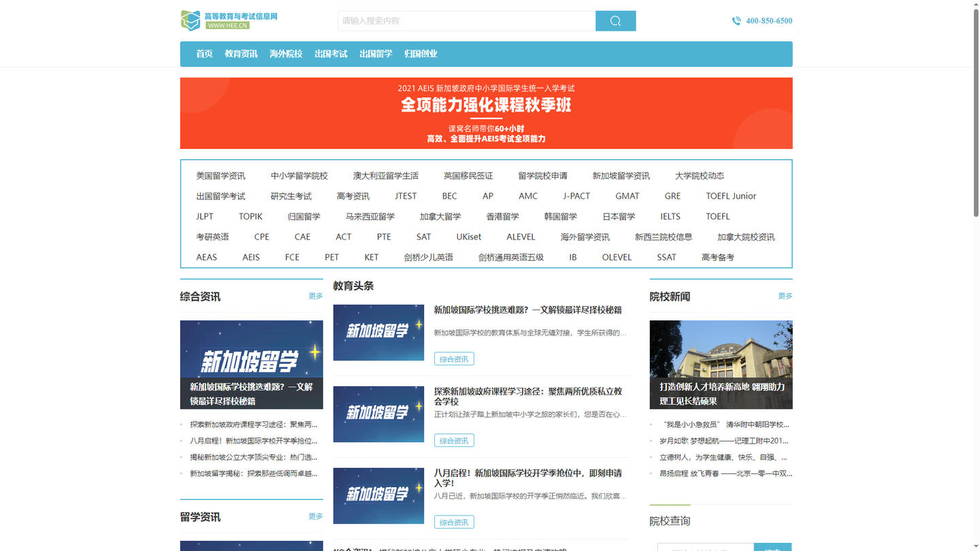Click 更多 next to 综合资讯
Viewport: 980px width, 551px height.
(316, 296)
